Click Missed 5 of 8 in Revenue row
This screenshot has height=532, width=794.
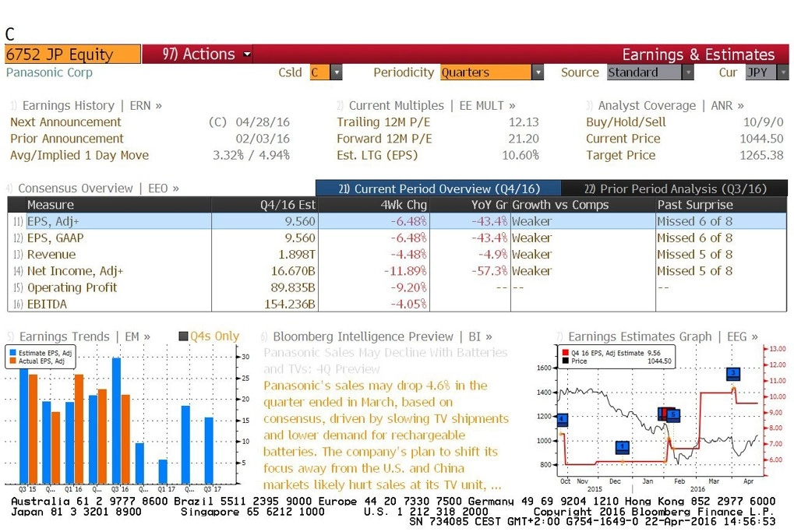695,255
